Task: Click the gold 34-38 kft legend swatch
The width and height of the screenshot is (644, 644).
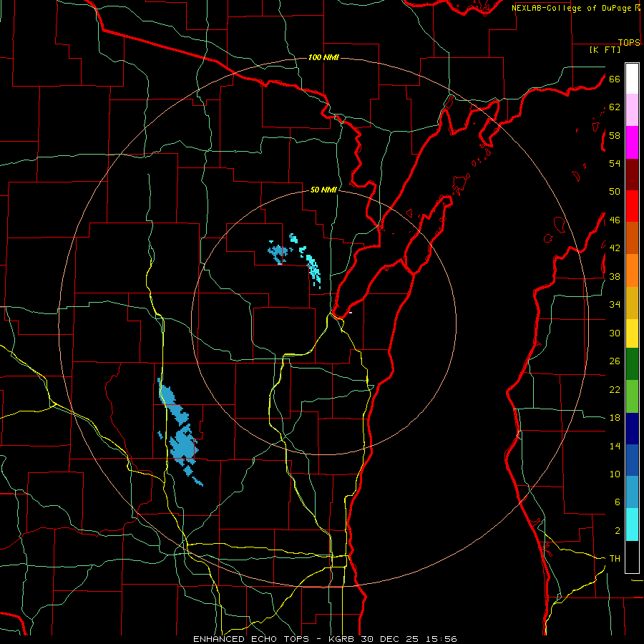Action: pos(632,302)
